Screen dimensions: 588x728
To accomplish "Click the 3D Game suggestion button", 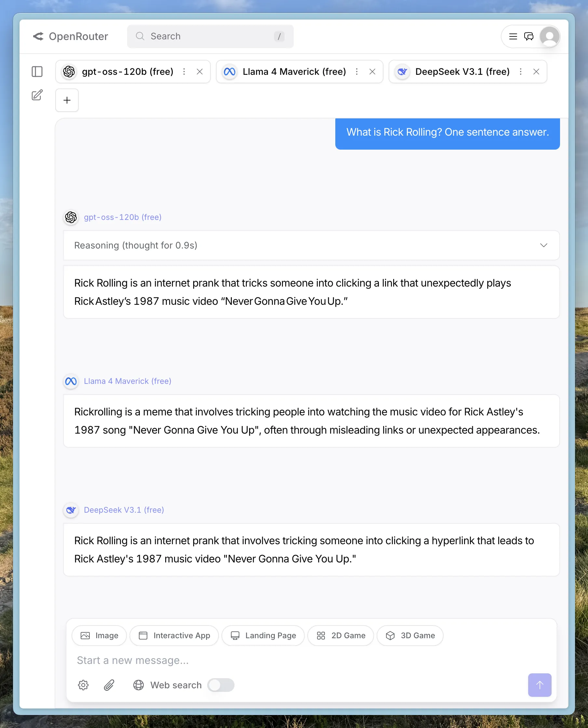I will (410, 636).
